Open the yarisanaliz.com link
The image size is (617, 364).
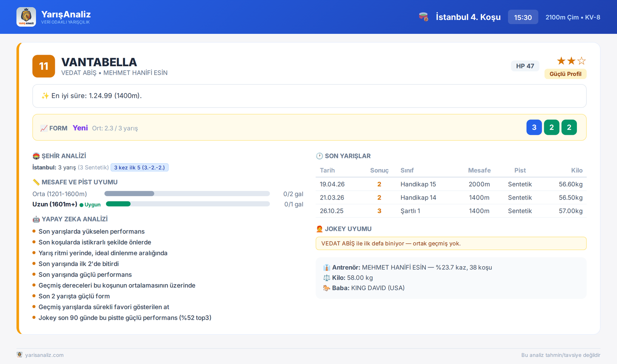[44, 355]
